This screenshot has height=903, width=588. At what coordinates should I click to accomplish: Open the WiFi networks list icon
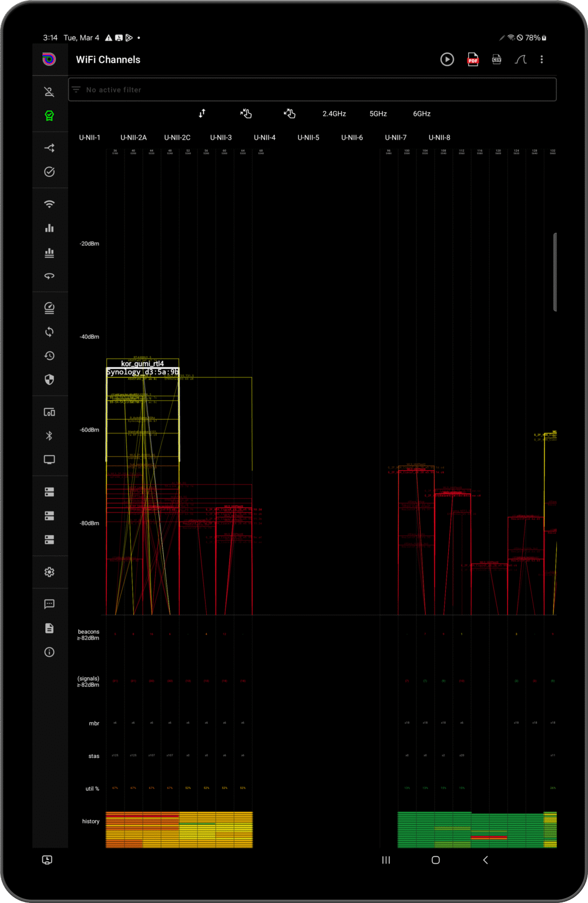pos(49,204)
